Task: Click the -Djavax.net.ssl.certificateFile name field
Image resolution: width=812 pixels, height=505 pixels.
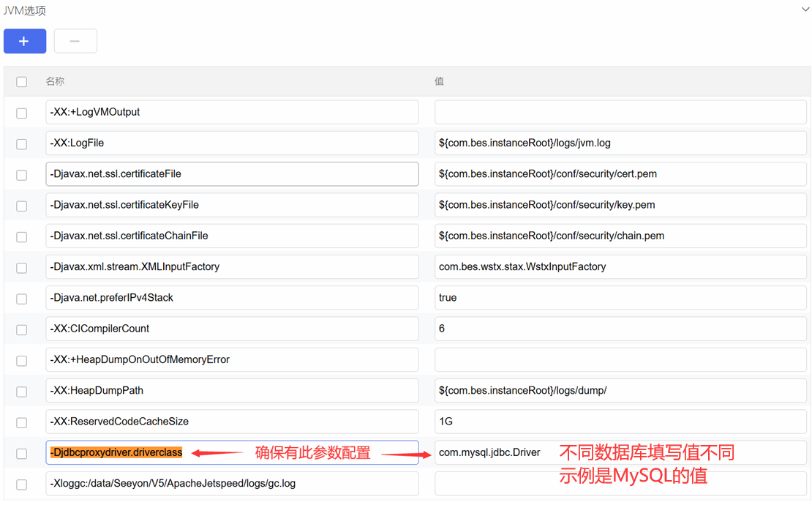Action: (x=232, y=174)
